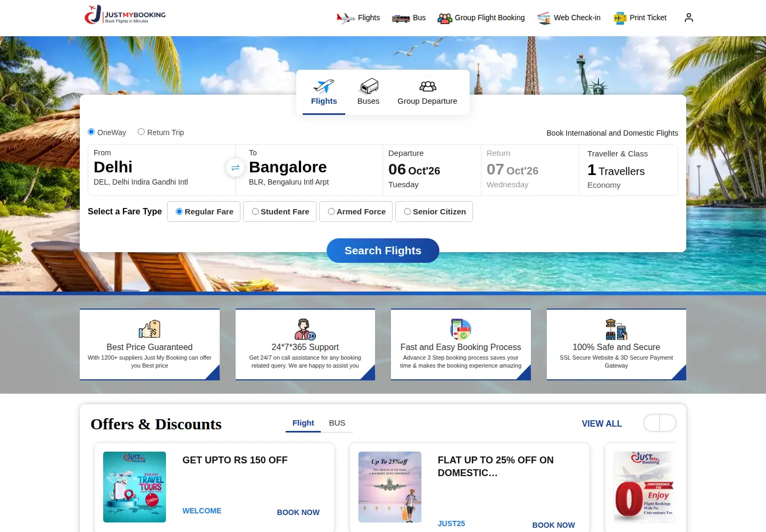
Task: Click Book International and Domestic Flights text
Action: tap(612, 133)
